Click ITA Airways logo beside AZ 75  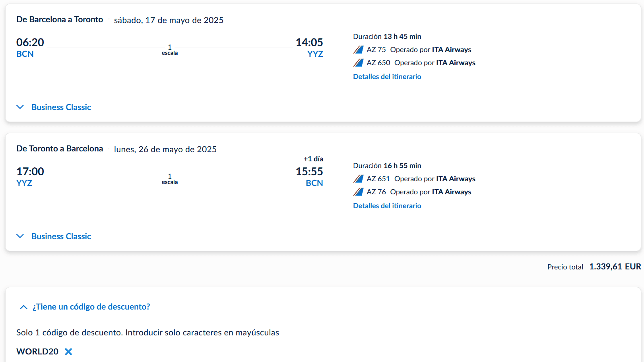(358, 50)
